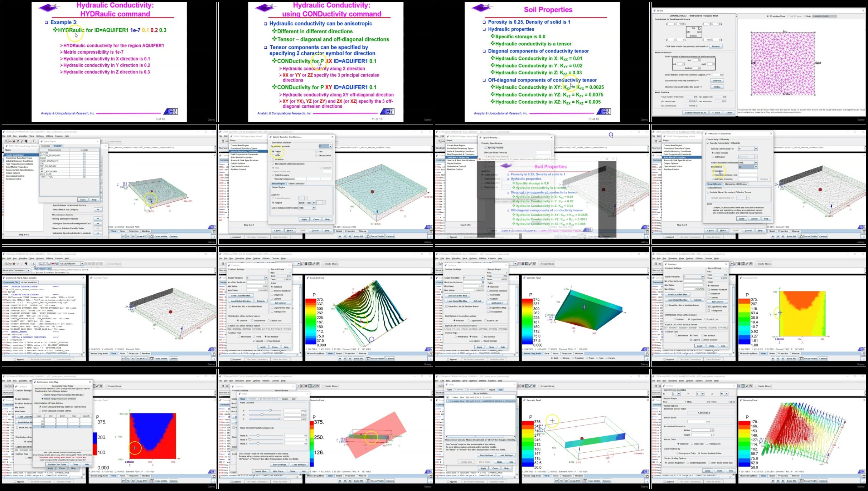Click 'Extrude / Rotate to 3D' in EZ Grid
Viewport: 868px width, 491px height.
click(695, 113)
